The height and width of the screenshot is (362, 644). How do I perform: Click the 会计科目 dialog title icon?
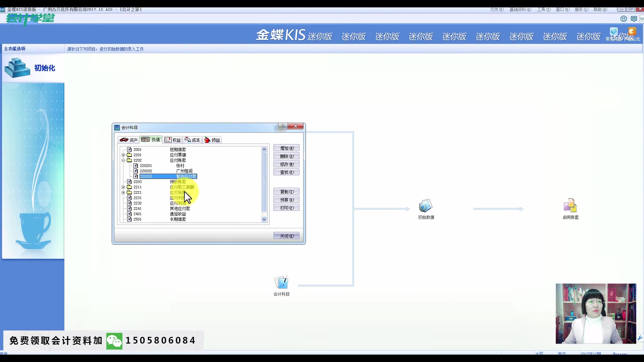(117, 128)
